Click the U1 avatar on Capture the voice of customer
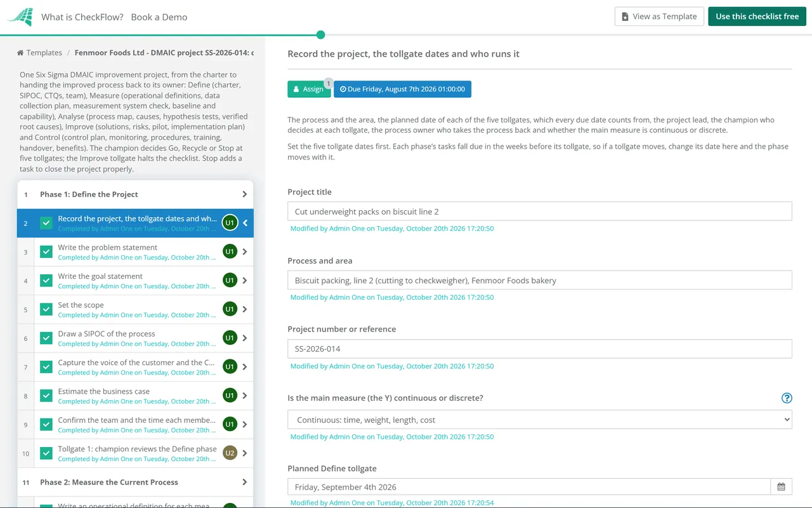812x508 pixels. click(x=230, y=366)
